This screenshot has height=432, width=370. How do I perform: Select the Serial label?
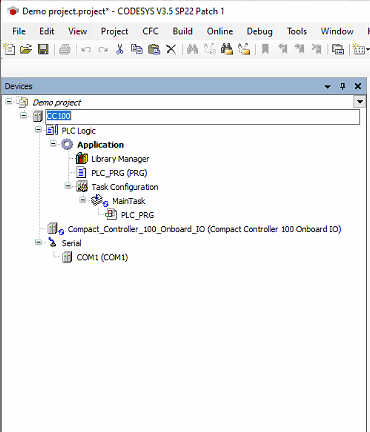(x=71, y=243)
